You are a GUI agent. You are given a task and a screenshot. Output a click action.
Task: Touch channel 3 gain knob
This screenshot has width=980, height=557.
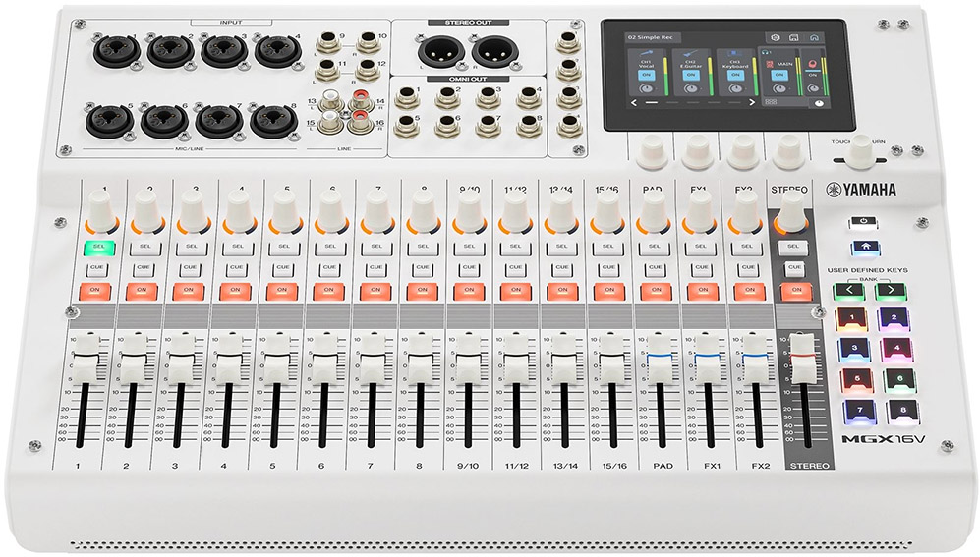coord(193,212)
